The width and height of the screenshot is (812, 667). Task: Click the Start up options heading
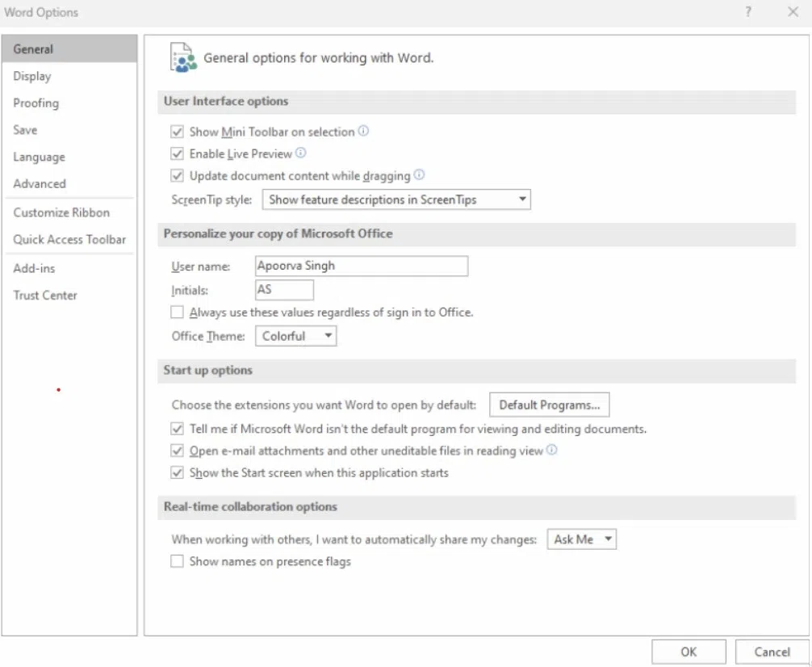point(207,370)
